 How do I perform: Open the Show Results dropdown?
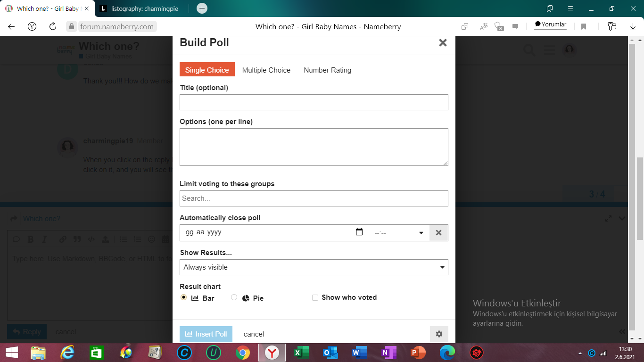(x=314, y=267)
